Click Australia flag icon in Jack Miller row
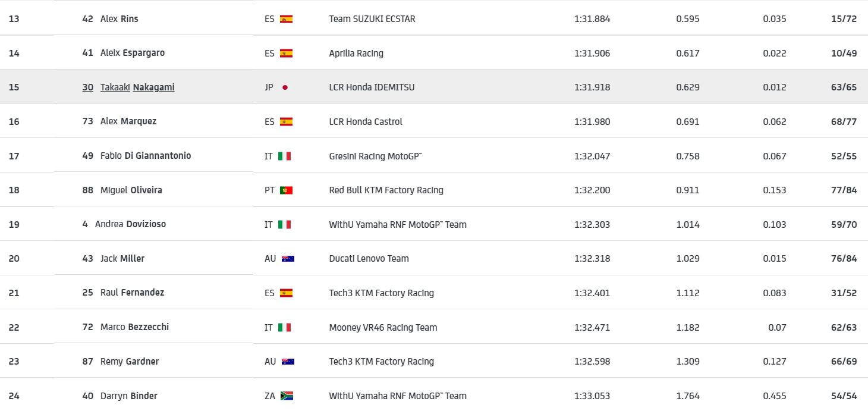The height and width of the screenshot is (411, 868). point(288,259)
